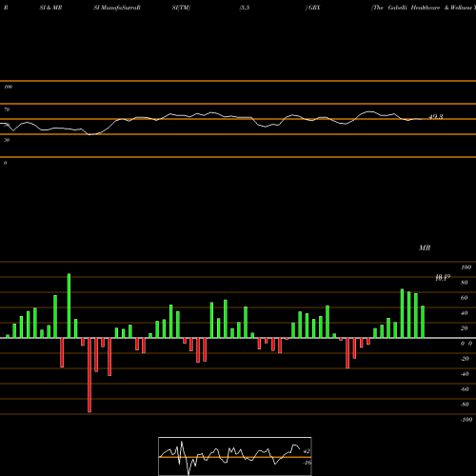The height and width of the screenshot is (476, 476).
Task: Click the 'GRX' ticker symbol text
Action: [314, 8]
